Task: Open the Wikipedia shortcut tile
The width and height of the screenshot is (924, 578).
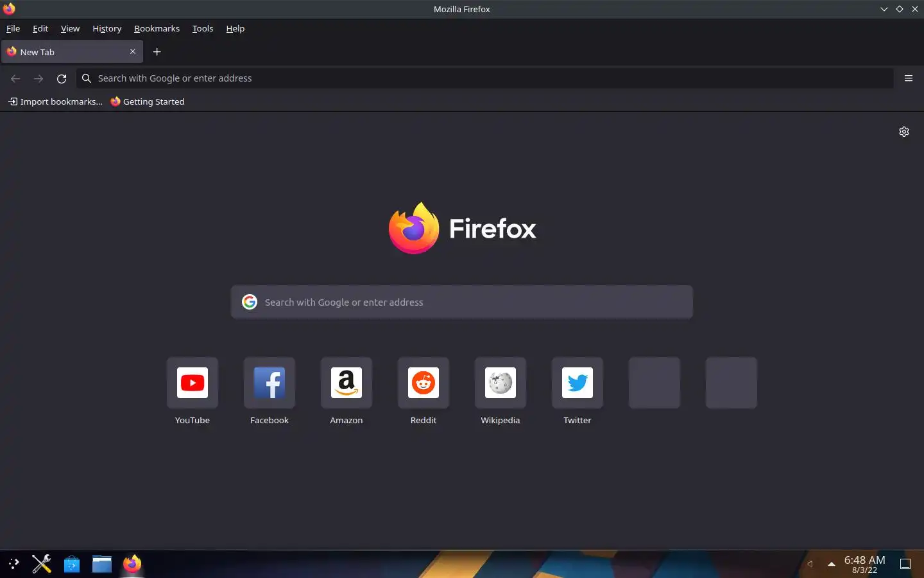Action: [501, 383]
